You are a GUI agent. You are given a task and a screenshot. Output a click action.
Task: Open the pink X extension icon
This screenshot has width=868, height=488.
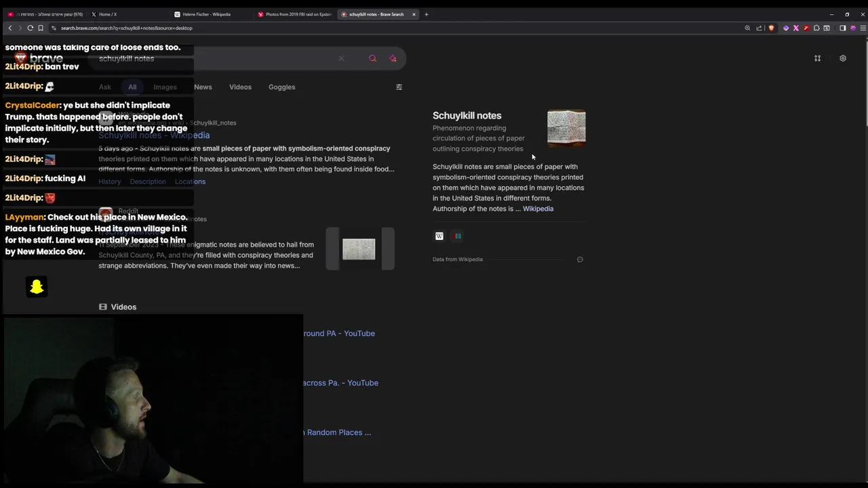click(x=796, y=28)
